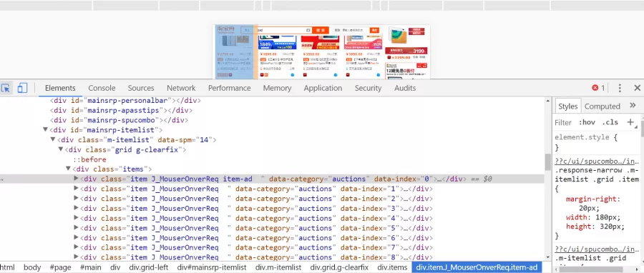Collapse the m-itemlist div node
Image resolution: width=644 pixels, height=273 pixels.
pos(52,140)
